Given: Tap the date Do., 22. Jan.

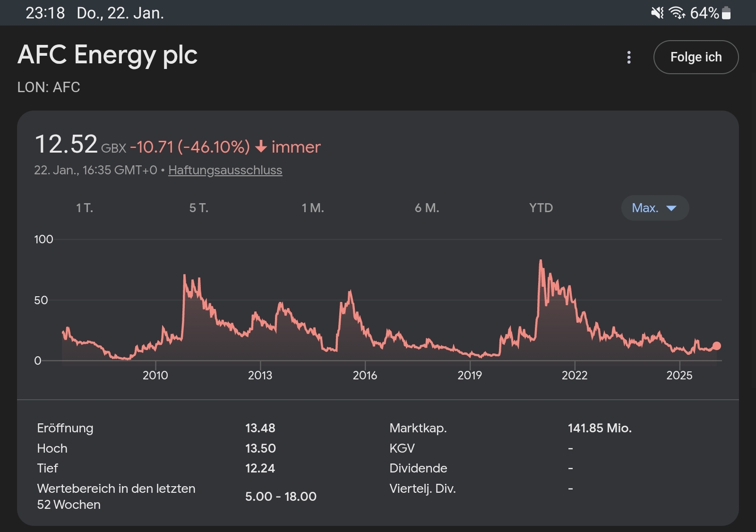Looking at the screenshot, I should click(120, 13).
